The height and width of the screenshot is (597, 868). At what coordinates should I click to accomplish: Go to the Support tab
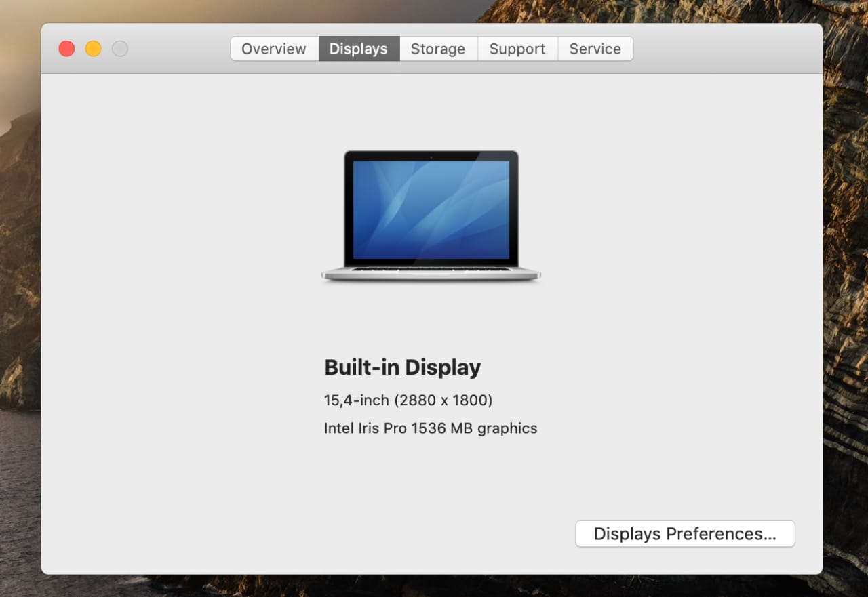pos(517,49)
